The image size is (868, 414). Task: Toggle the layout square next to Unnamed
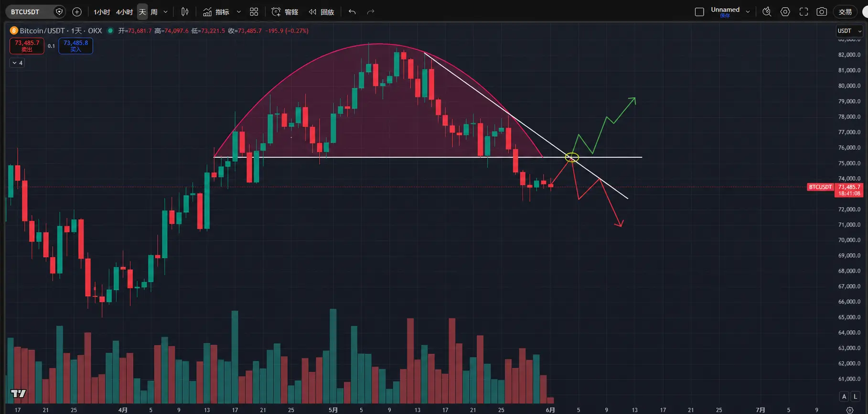[x=699, y=12]
